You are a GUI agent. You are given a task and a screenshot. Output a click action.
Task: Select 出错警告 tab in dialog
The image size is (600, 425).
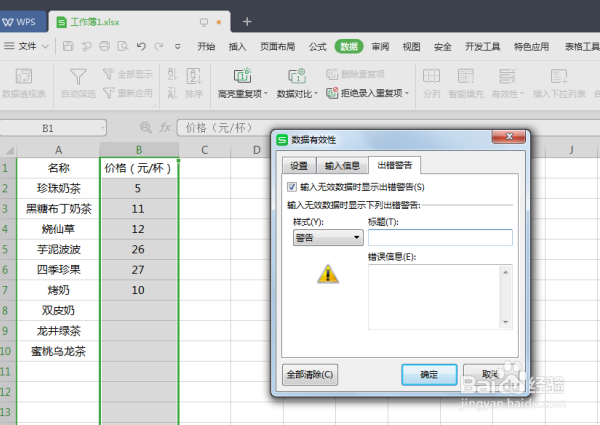tap(395, 165)
